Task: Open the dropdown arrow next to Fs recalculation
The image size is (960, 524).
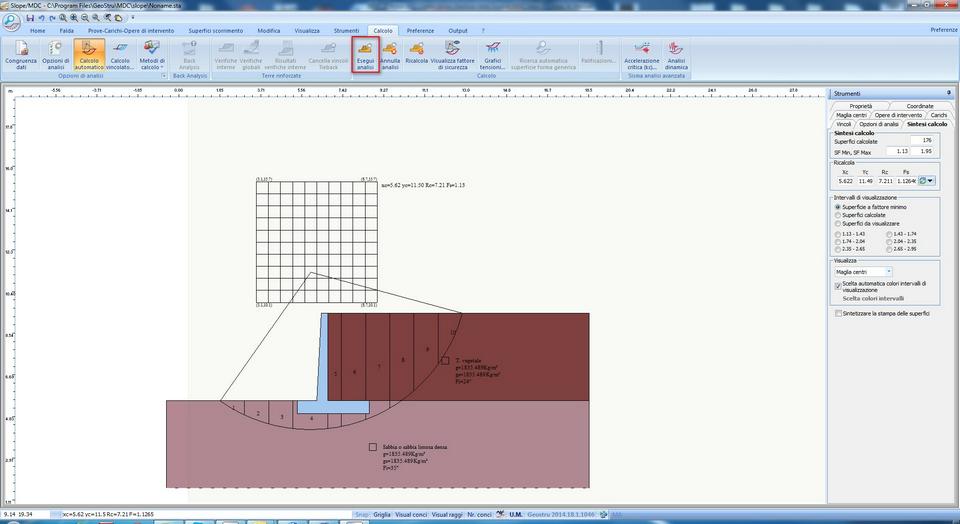Action: (x=931, y=181)
